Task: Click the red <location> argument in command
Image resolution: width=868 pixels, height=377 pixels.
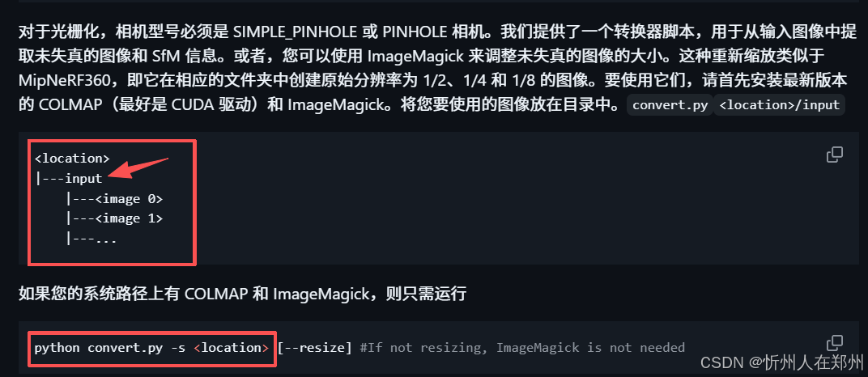Action: [x=232, y=348]
